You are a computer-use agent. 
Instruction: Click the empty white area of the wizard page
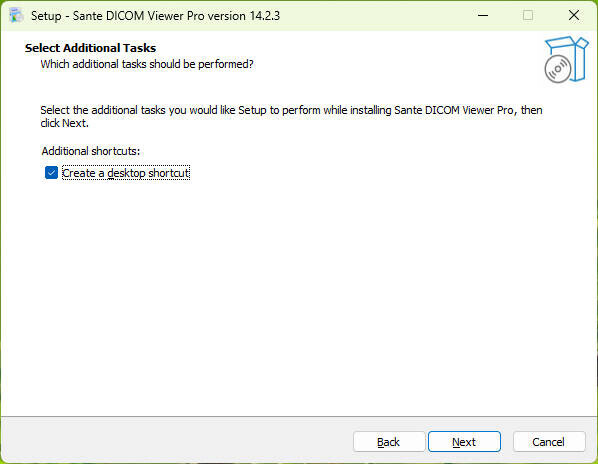click(x=297, y=297)
